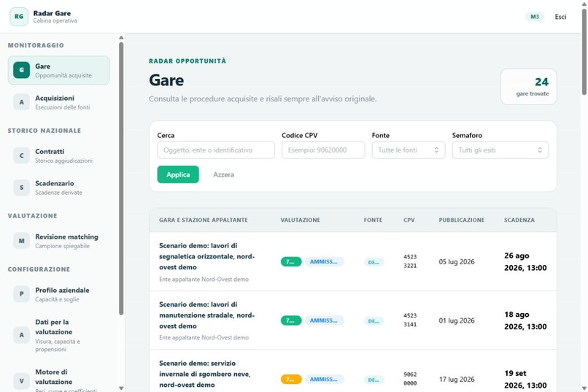Image resolution: width=588 pixels, height=392 pixels.
Task: Reset filters with Azzera
Action: coord(223,174)
